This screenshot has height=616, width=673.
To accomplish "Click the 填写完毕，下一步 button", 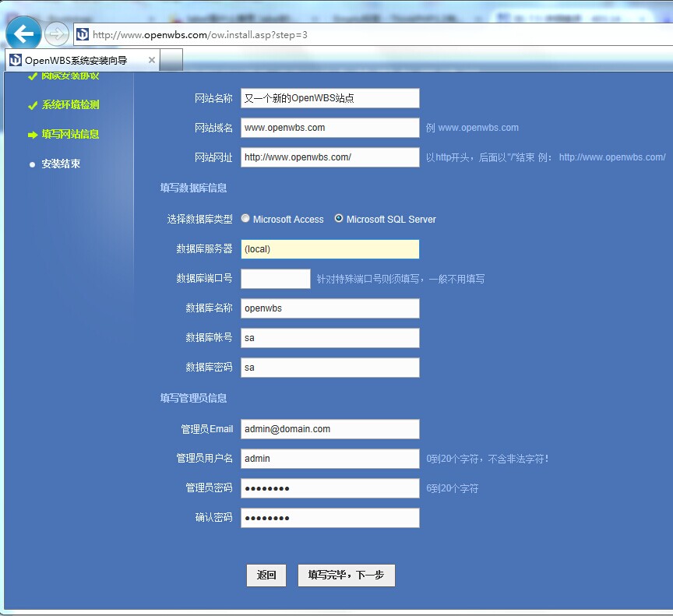I will pyautogui.click(x=345, y=575).
